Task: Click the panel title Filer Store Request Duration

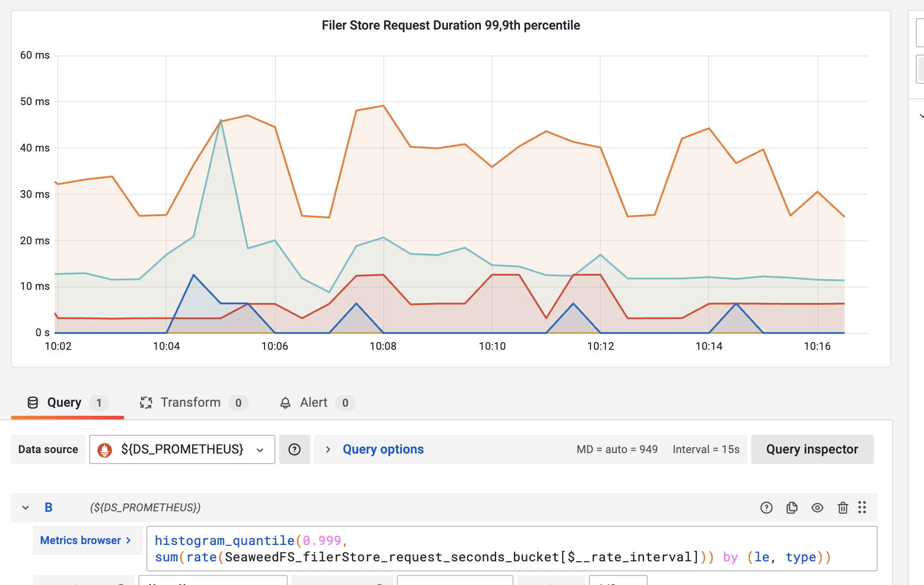Action: coord(451,25)
